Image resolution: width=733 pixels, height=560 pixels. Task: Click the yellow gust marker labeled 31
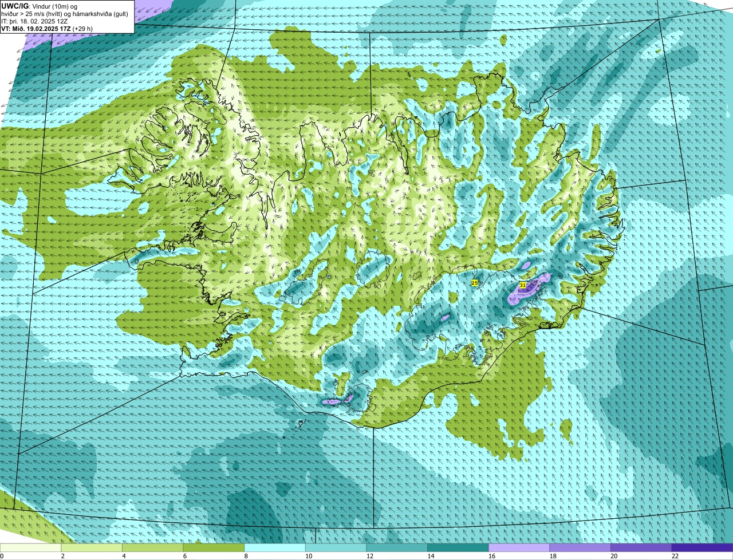[x=523, y=285]
